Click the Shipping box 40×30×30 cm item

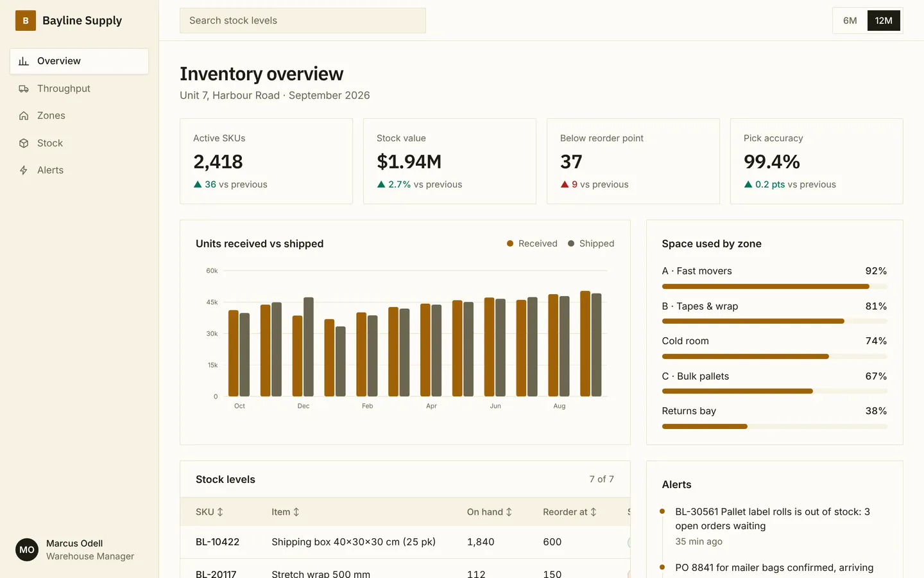pos(354,542)
